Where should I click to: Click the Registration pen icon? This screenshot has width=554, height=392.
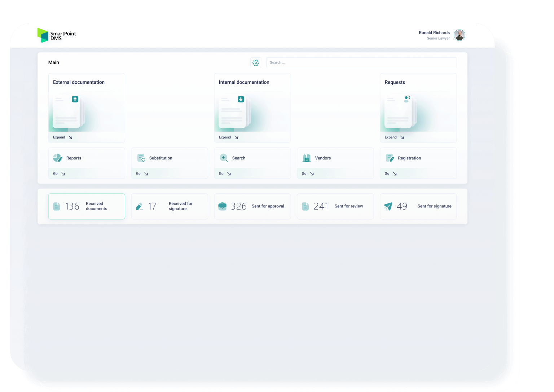click(390, 158)
